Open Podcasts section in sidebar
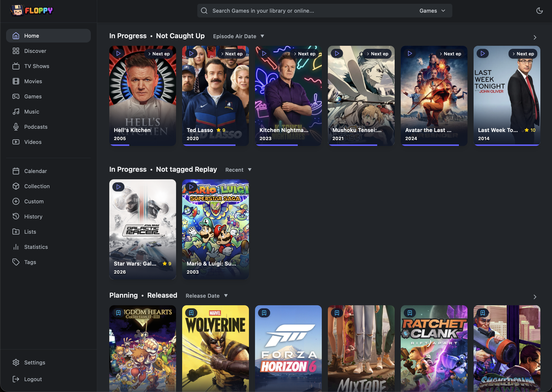Image resolution: width=552 pixels, height=392 pixels. tap(48, 127)
